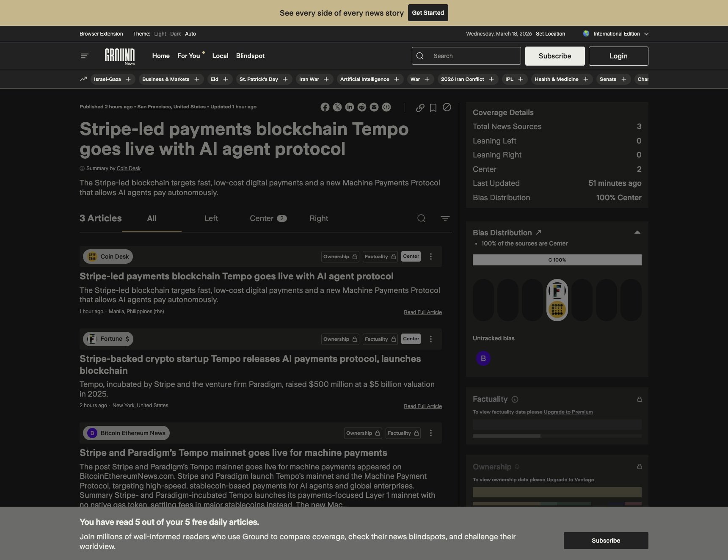Go to the Home nav item
The width and height of the screenshot is (728, 560).
pos(161,56)
